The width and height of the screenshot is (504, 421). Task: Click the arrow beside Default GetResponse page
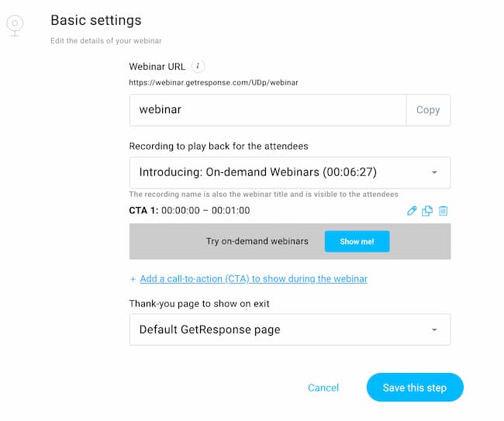click(434, 330)
